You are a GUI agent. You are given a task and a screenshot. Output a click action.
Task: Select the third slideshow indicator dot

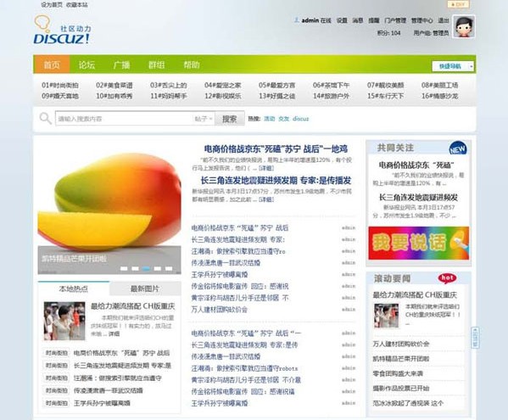146,269
